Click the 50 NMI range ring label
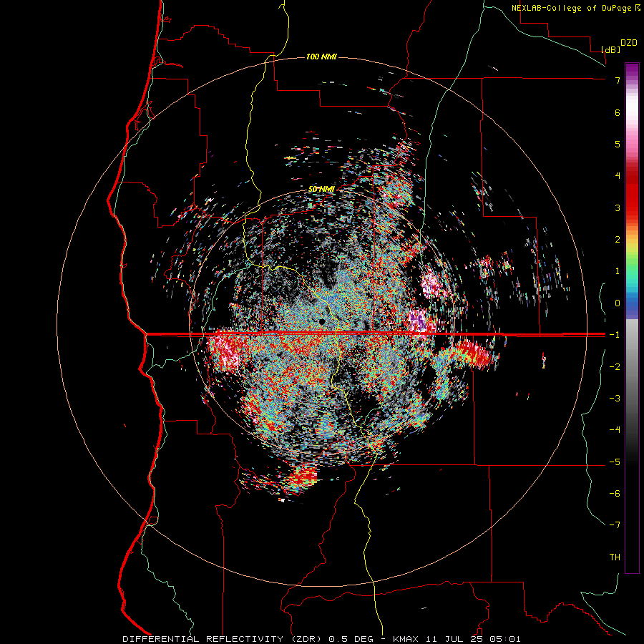This screenshot has height=644, width=644. (321, 189)
